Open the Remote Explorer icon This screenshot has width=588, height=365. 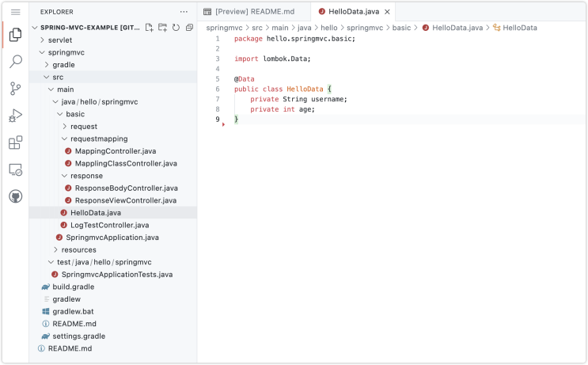coord(15,169)
